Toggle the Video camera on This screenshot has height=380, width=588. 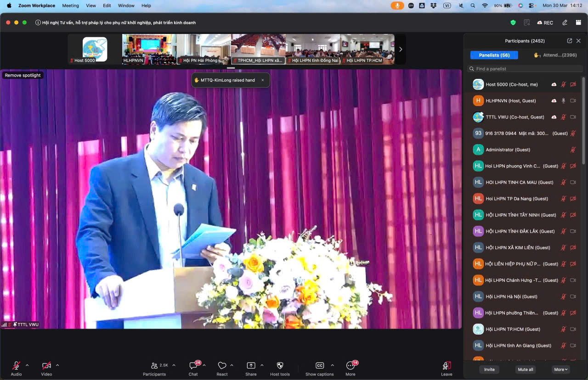coord(46,366)
